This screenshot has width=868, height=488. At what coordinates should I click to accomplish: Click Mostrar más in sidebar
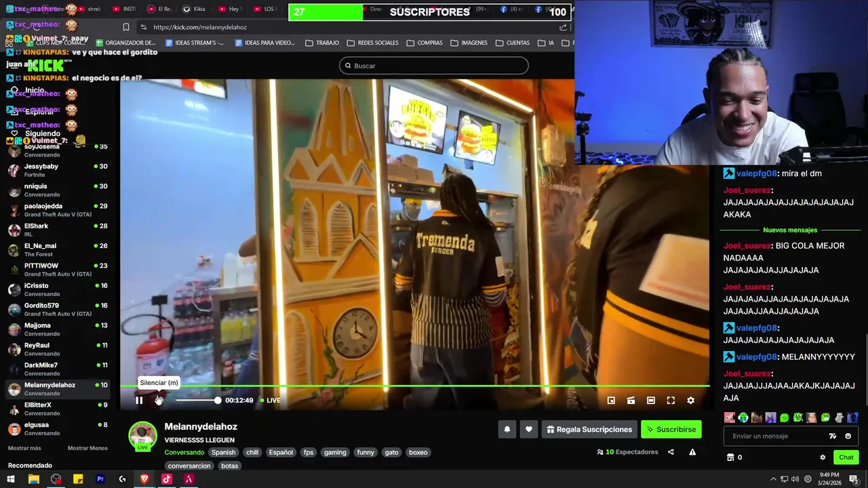click(24, 448)
